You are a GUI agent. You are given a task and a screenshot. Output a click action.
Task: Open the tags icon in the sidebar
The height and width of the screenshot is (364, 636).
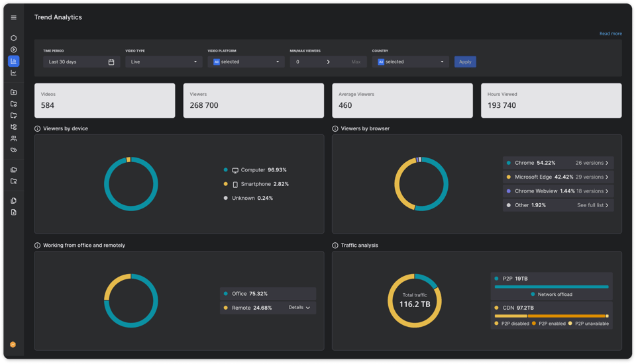click(x=13, y=150)
